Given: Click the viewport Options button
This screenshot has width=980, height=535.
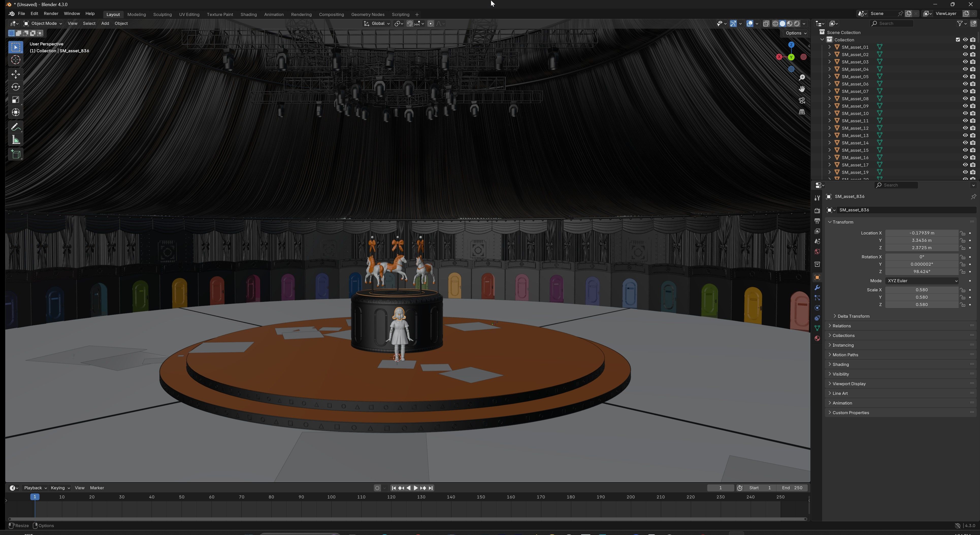Looking at the screenshot, I should coord(796,33).
